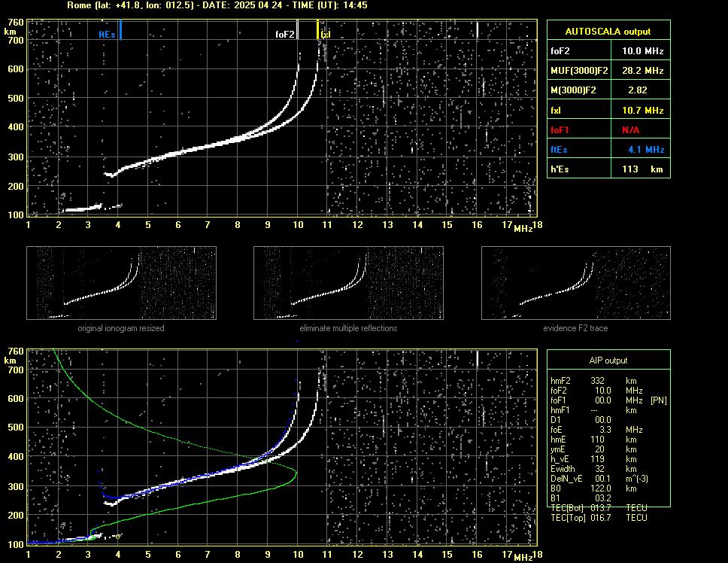Click the M(3000)F2 label

point(573,90)
